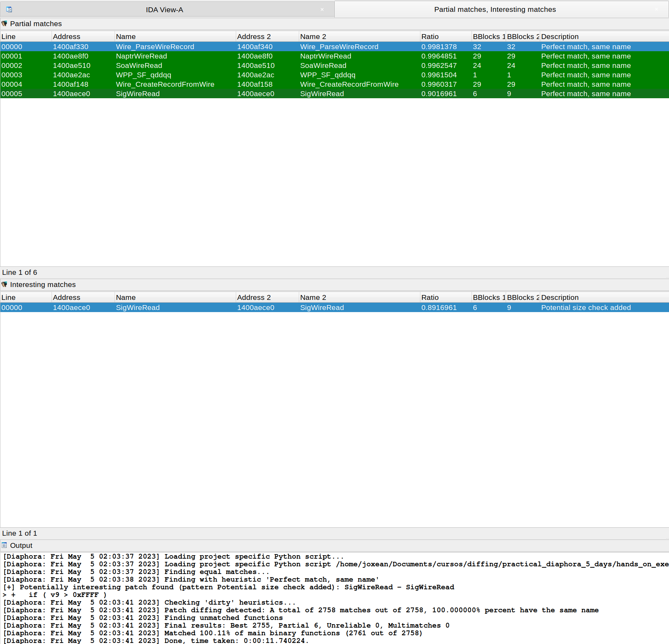669x644 pixels.
Task: Click the Output panel icon
Action: point(4,545)
